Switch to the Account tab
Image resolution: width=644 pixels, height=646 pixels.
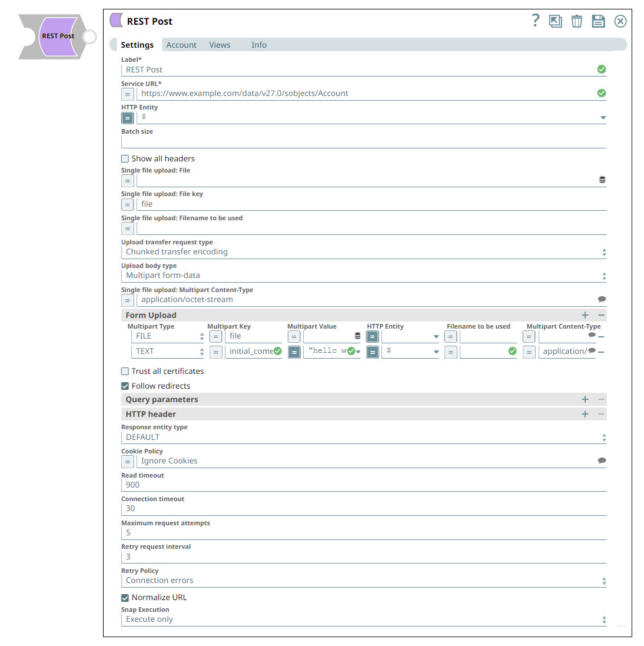(x=181, y=45)
